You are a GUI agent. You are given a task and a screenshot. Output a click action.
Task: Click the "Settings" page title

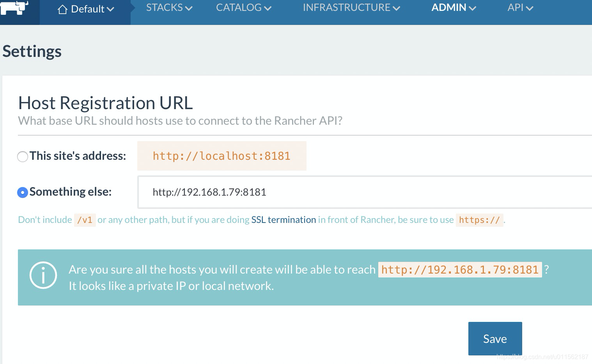(x=32, y=51)
